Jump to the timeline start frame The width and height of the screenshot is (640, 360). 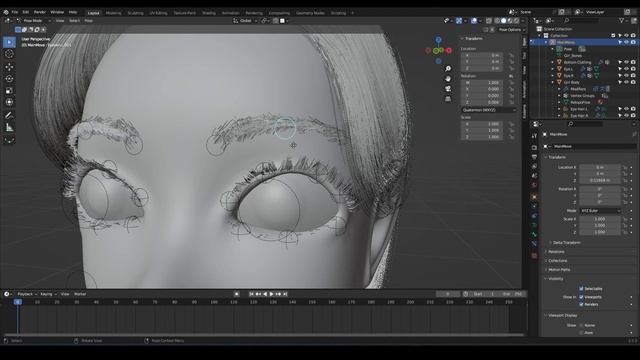251,294
